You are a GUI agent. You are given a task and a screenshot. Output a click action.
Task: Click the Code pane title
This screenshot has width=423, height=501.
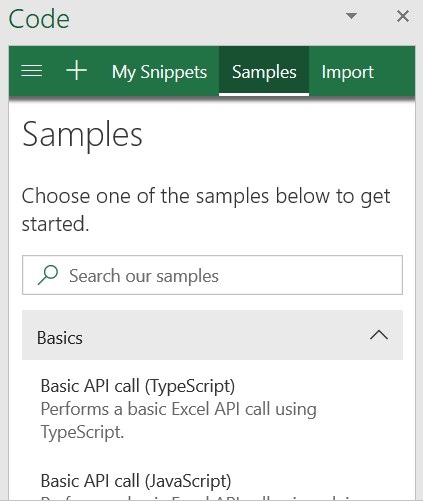39,19
